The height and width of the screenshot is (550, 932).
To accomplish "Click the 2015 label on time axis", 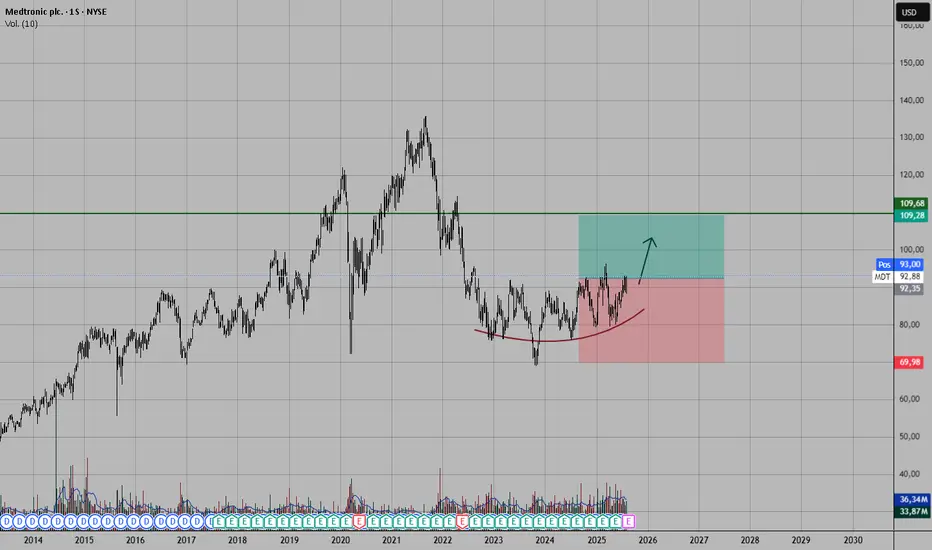I will 84,540.
